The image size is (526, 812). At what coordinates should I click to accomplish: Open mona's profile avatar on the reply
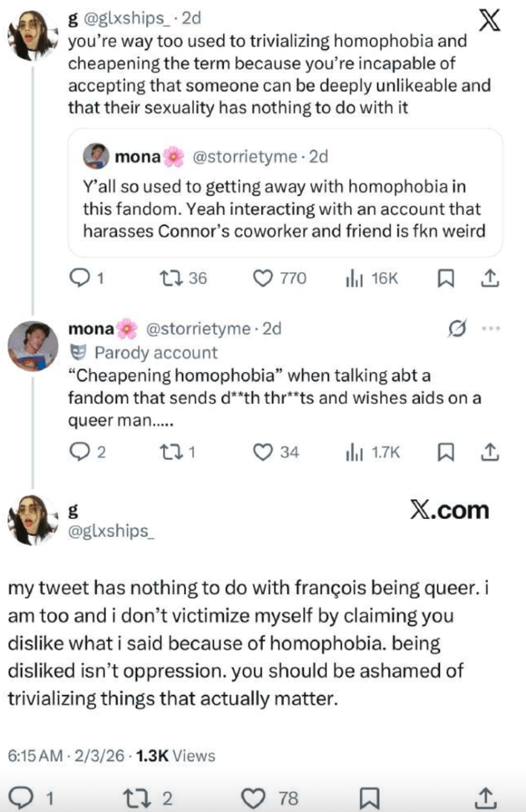(x=32, y=345)
